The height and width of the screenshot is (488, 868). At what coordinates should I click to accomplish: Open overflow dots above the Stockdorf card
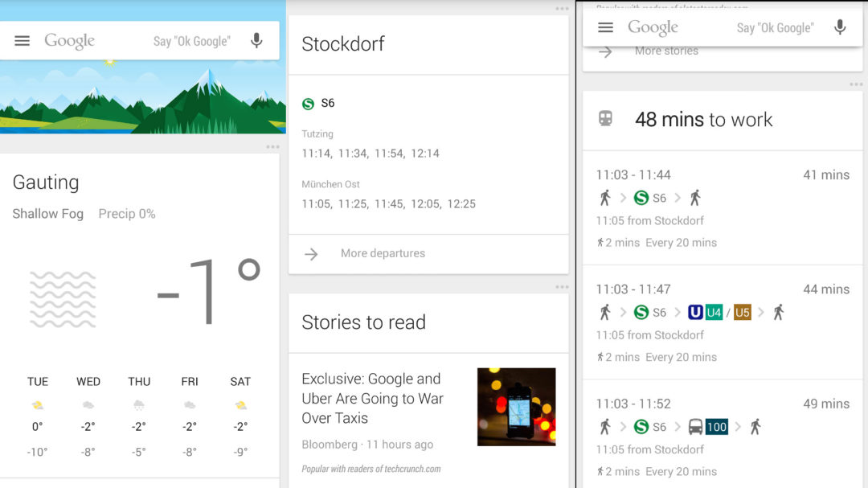tap(562, 9)
